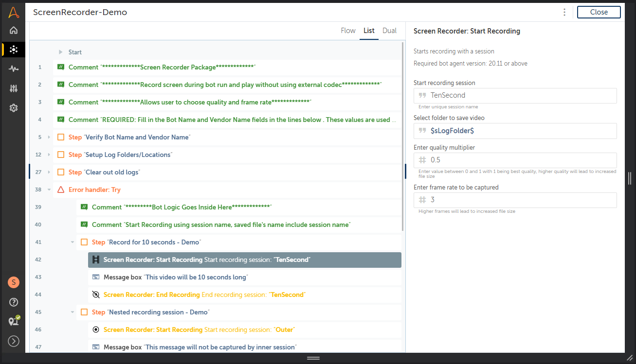Click the user avatar S icon

click(x=14, y=282)
